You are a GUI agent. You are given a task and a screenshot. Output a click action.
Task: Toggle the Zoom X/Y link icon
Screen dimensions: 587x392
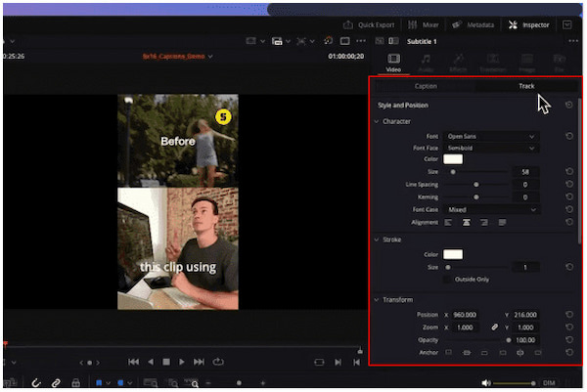[495, 326]
